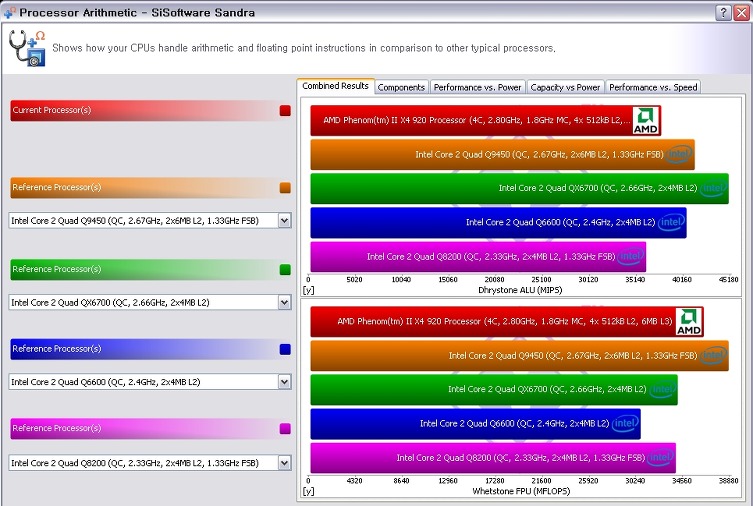753x506 pixels.
Task: Close the Processor Arithmetic window
Action: (x=741, y=12)
